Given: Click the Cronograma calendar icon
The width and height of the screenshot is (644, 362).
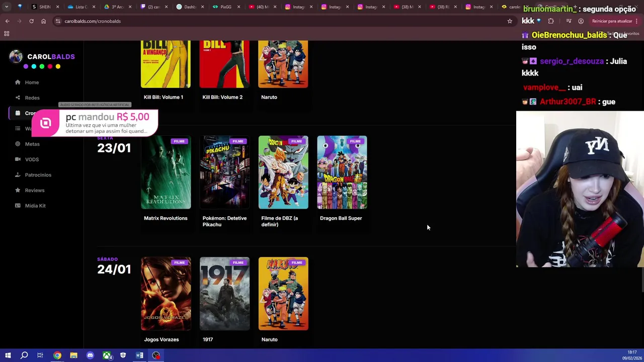Looking at the screenshot, I should coord(18,113).
